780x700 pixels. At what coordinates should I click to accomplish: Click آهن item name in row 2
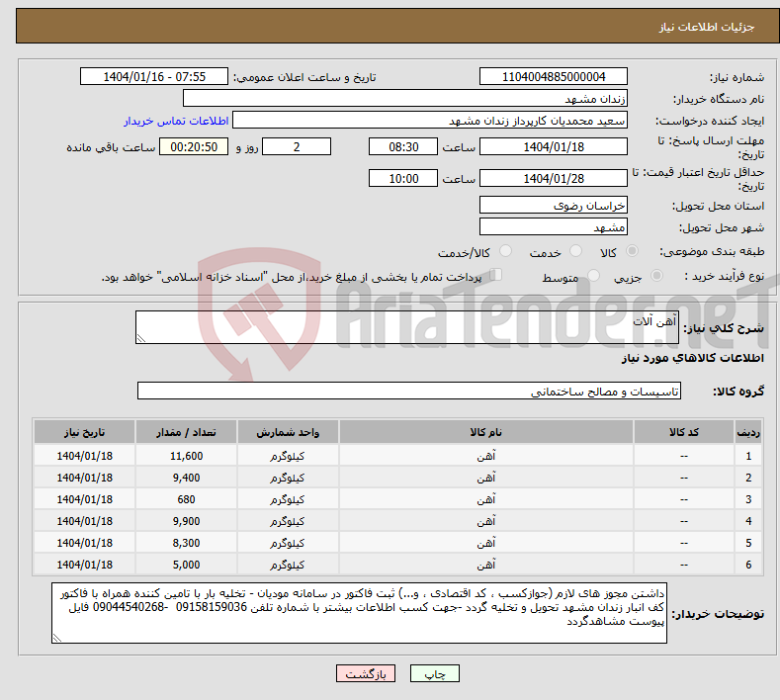click(x=486, y=478)
